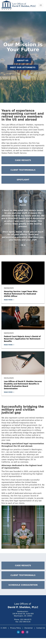
Task: Open the courtroom judge article image
Action: tap(23, 318)
